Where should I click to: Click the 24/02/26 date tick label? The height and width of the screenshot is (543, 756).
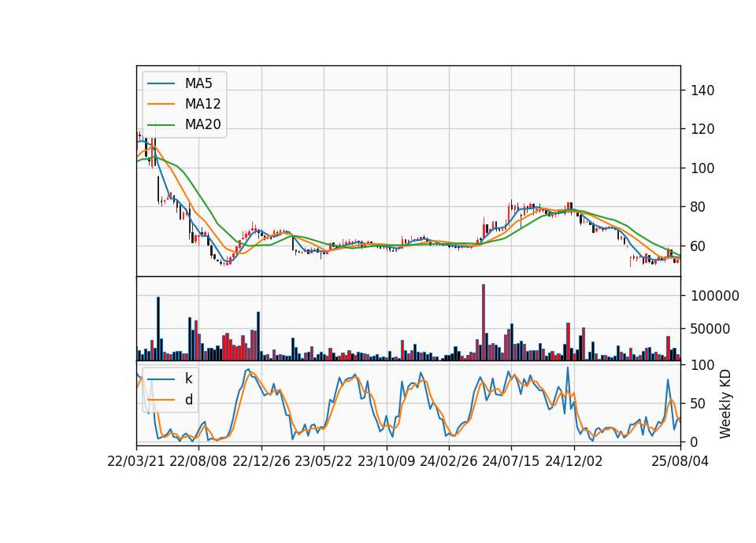(x=448, y=461)
